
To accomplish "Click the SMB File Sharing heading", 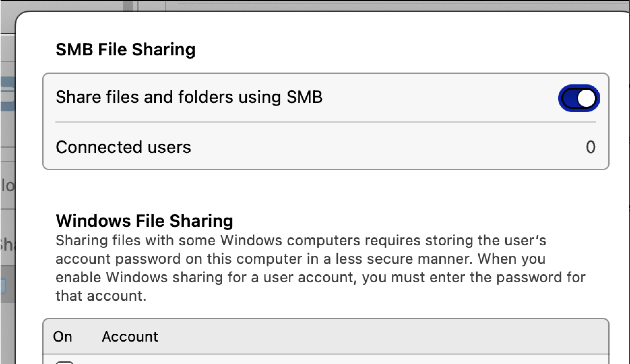I will point(125,49).
